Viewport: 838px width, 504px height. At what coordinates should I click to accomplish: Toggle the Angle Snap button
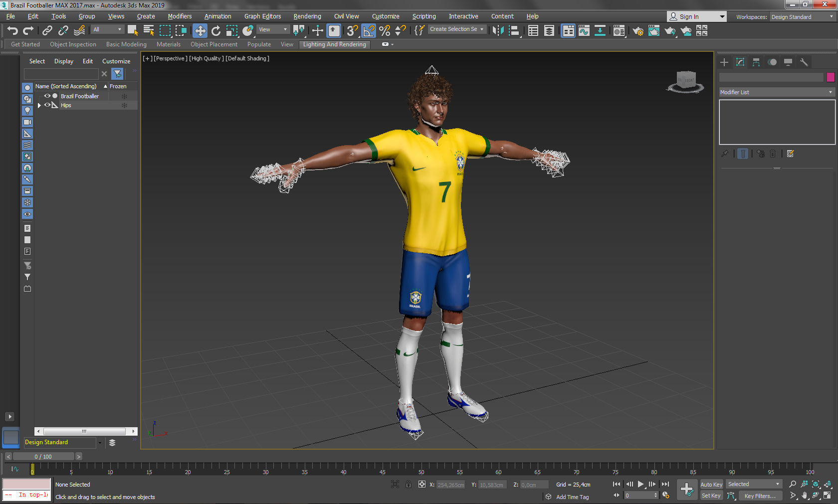coord(369,31)
